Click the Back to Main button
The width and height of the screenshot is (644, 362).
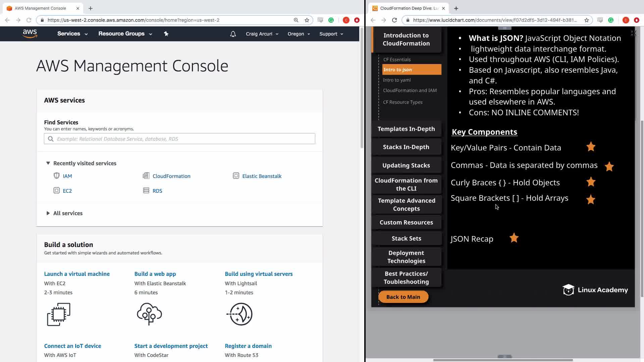click(403, 297)
